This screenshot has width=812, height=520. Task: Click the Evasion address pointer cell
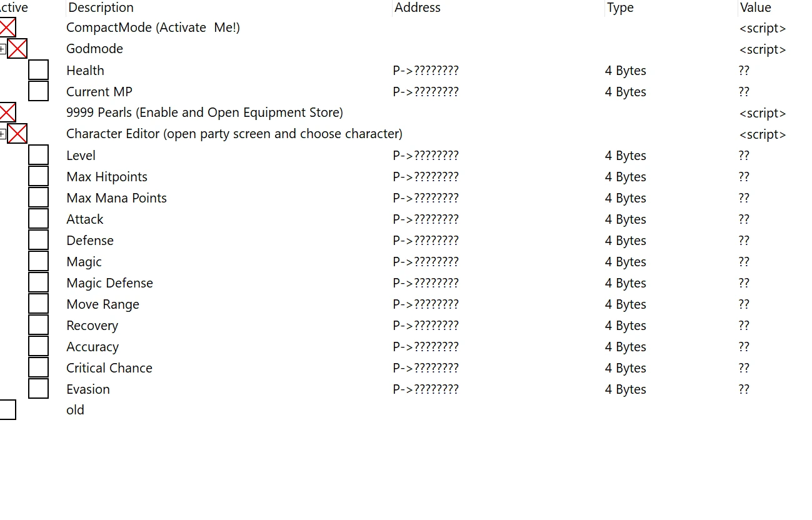[426, 389]
